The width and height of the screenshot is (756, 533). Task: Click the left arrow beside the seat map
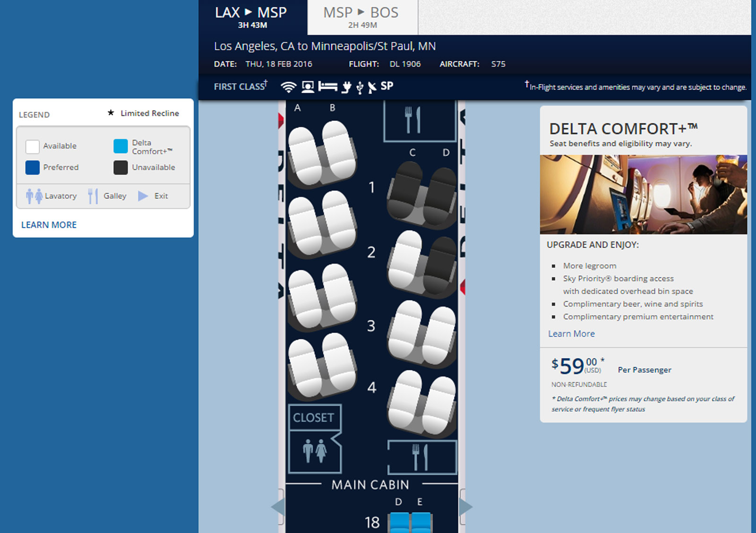pos(278,507)
